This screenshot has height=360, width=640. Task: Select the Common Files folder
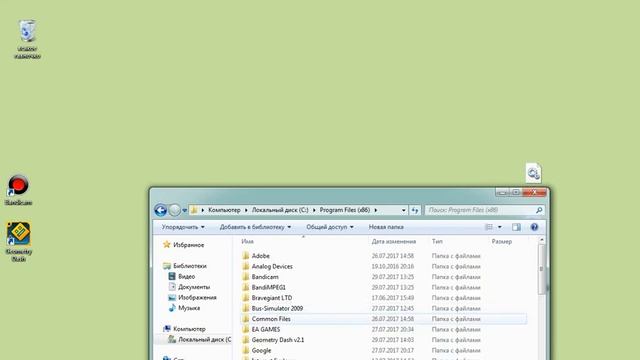271,319
